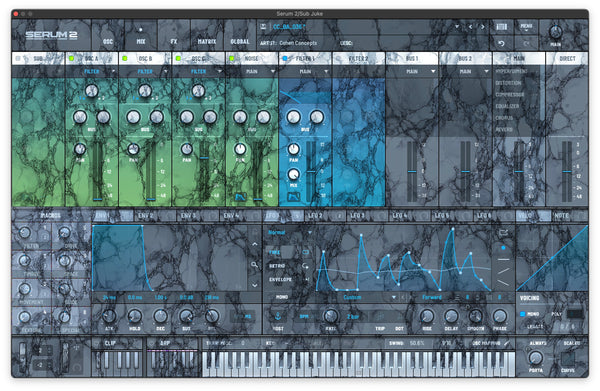Click the Noise filter shape icon
Screen dimensions: 600x391
240,197
